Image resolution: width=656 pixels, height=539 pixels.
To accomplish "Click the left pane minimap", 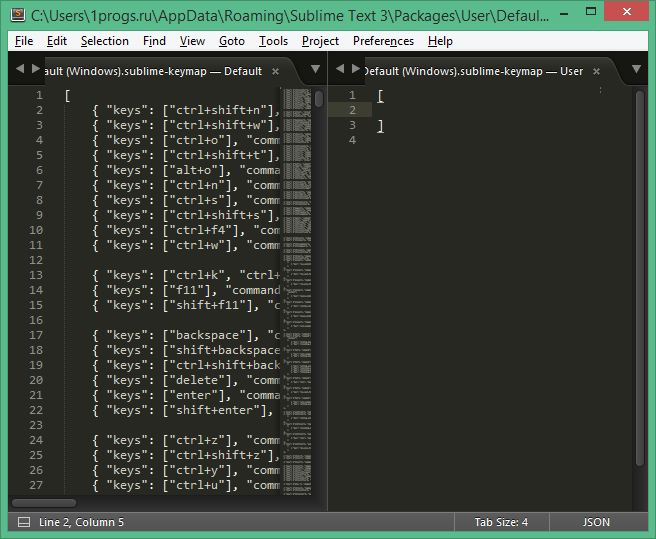I will [x=297, y=291].
